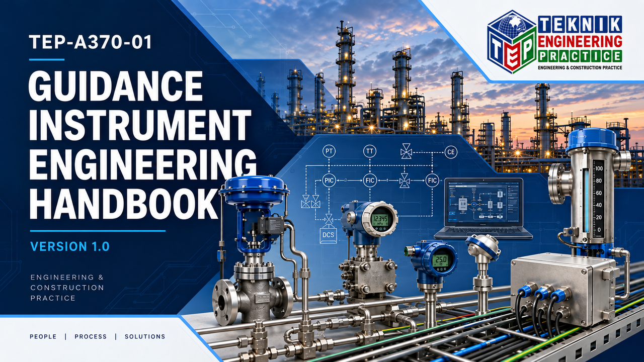
Task: Click the DCS symbol in the diagram
Action: [328, 235]
